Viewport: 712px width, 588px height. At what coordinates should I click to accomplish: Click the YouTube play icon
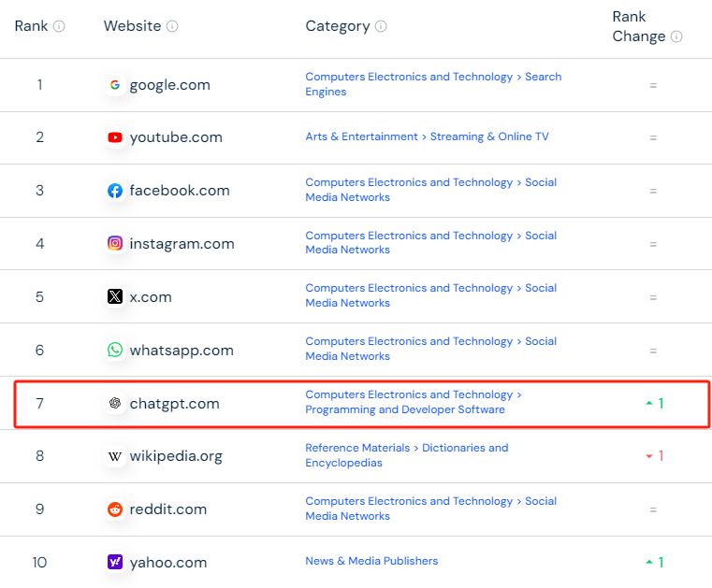tap(115, 137)
